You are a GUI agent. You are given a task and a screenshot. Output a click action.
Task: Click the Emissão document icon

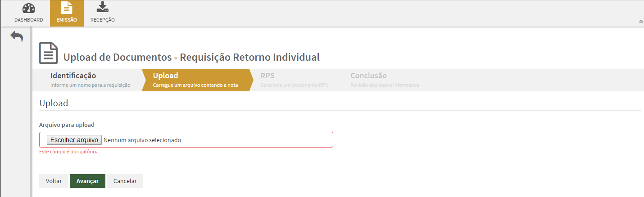67,8
